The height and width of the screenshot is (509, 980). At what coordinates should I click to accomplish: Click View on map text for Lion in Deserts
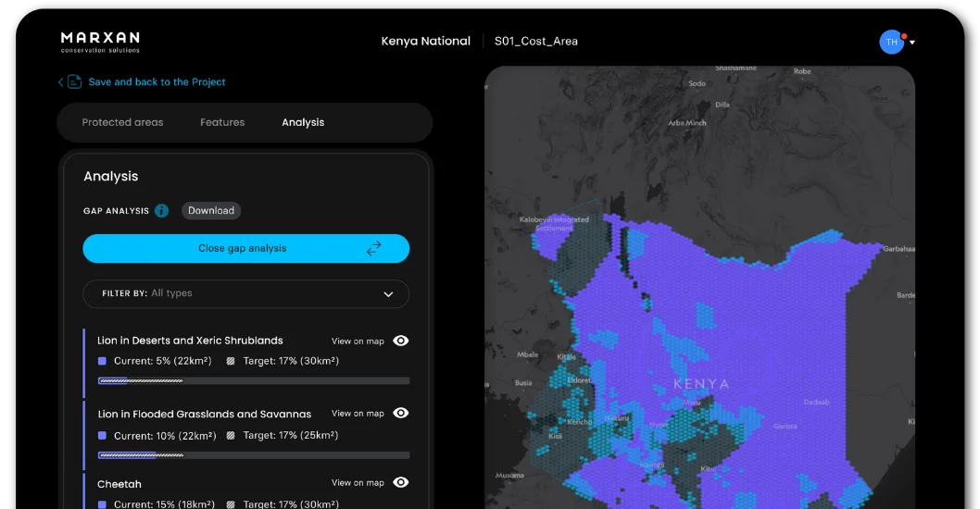click(358, 341)
